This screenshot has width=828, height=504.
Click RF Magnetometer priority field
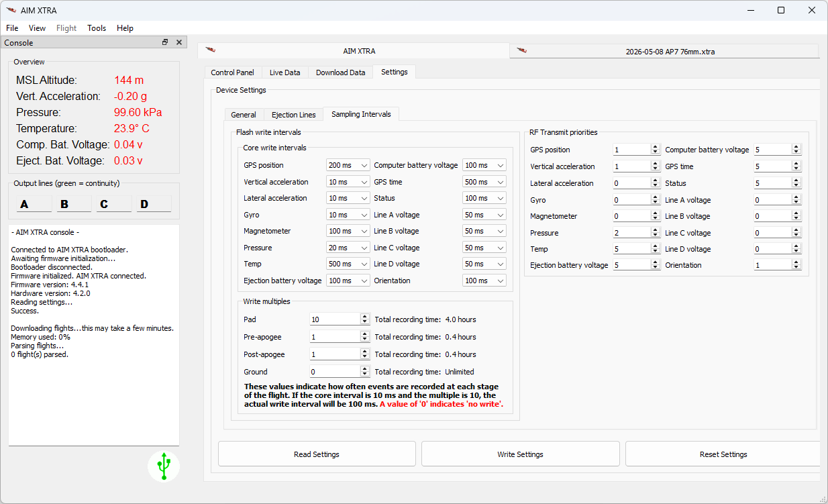[636, 216]
